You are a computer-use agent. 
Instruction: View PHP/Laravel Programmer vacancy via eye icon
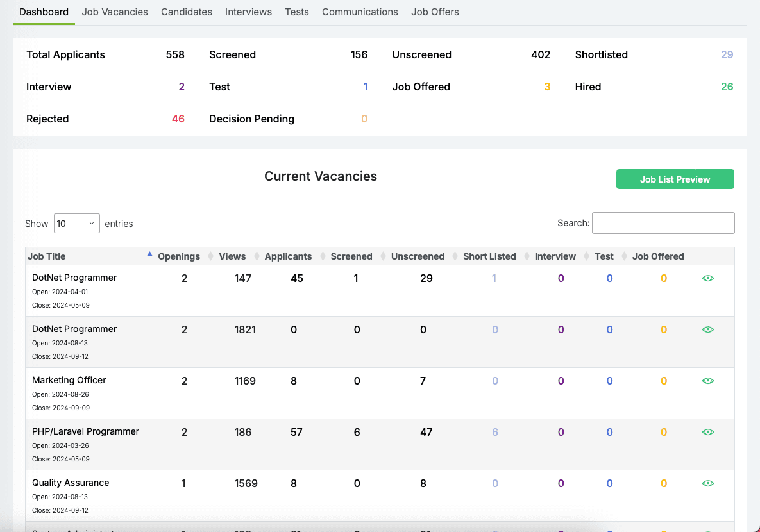[707, 432]
